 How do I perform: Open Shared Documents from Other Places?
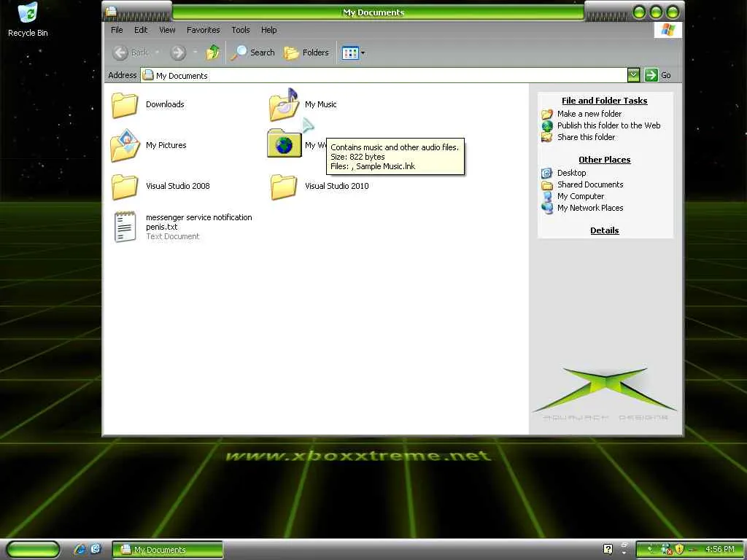pyautogui.click(x=590, y=184)
